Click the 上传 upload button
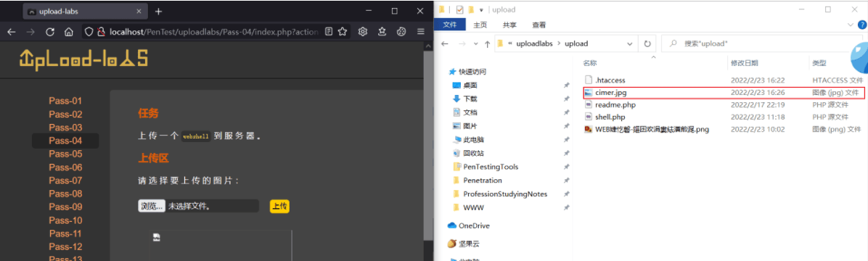868x261 pixels. (279, 206)
